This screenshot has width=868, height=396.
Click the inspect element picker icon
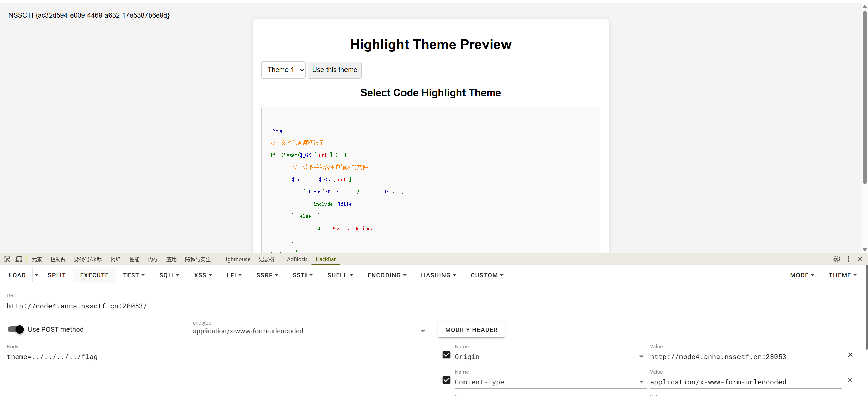point(7,259)
